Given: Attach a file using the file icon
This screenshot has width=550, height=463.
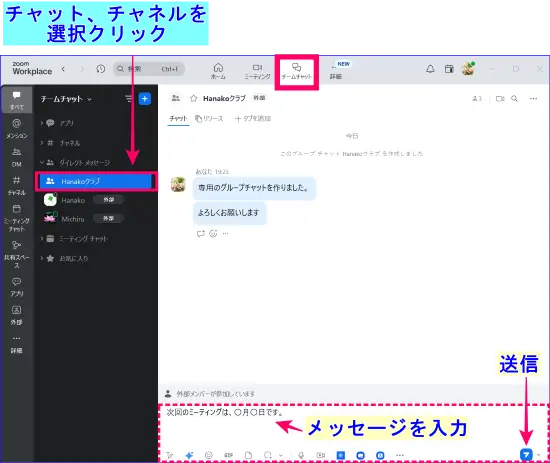Looking at the screenshot, I should click(x=248, y=455).
